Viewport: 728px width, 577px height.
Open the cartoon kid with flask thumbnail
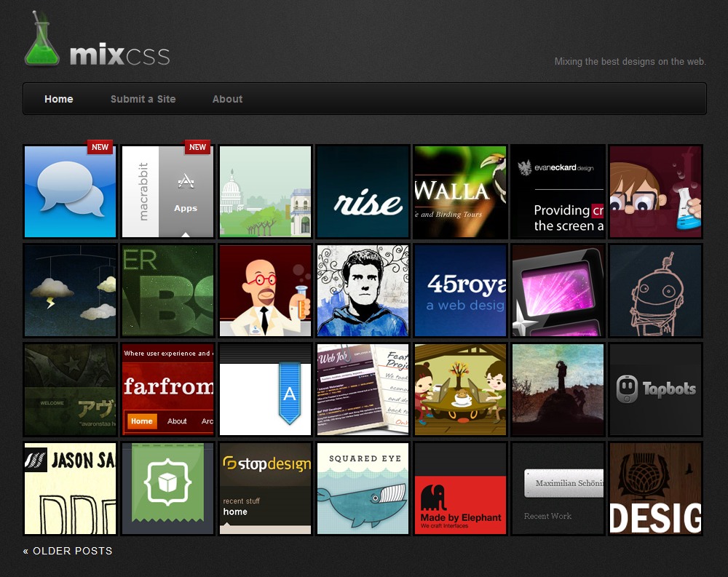point(655,191)
